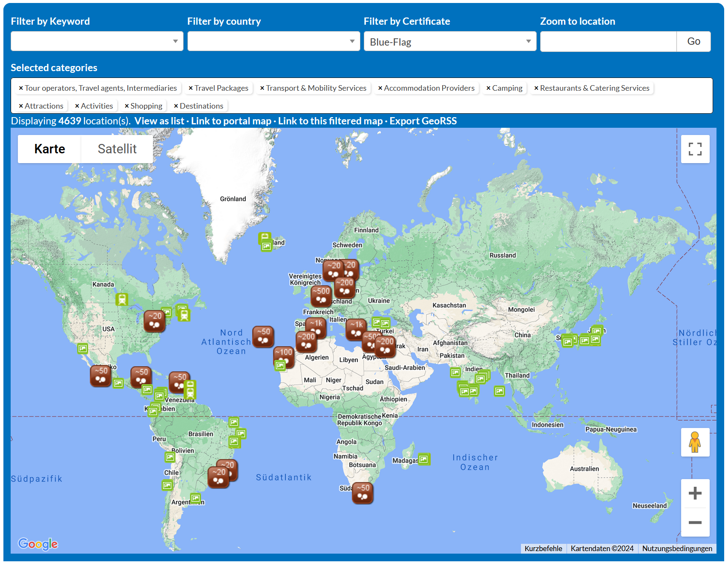Open the ~500 cluster marker near the United Kingdom
This screenshot has height=563, width=728.
[321, 296]
